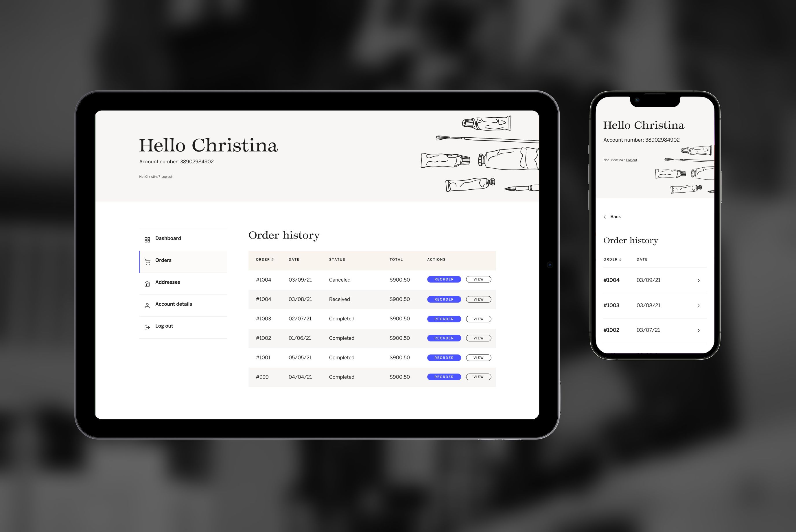Click account number field header area

[176, 161]
